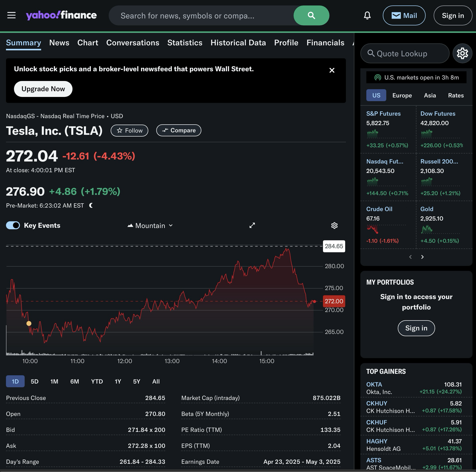Viewport: 476px width, 472px height.
Task: Click the Earnings Date value
Action: tap(302, 462)
